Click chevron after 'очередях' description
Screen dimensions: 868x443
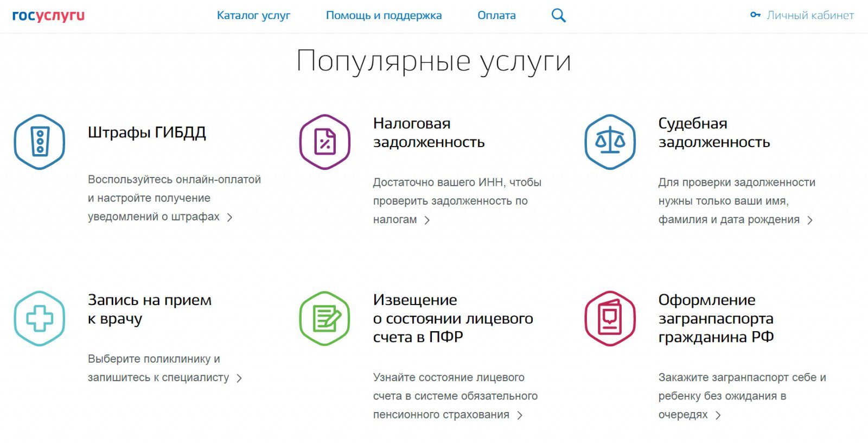tap(718, 415)
